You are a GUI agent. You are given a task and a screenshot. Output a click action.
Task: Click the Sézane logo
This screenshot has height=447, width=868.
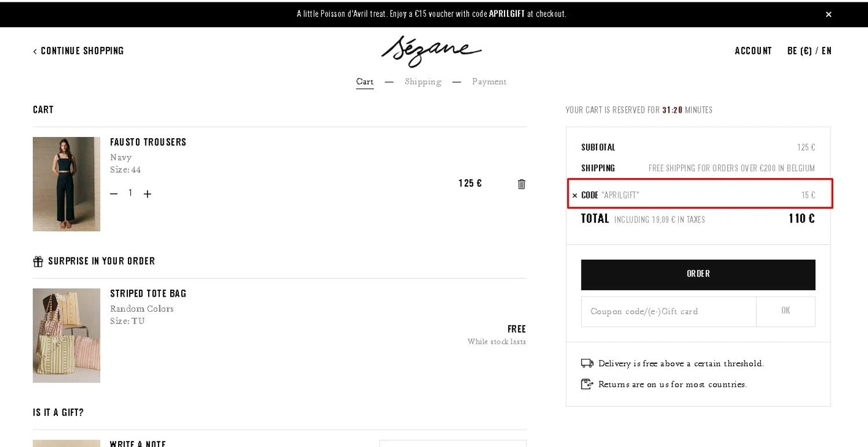point(431,50)
